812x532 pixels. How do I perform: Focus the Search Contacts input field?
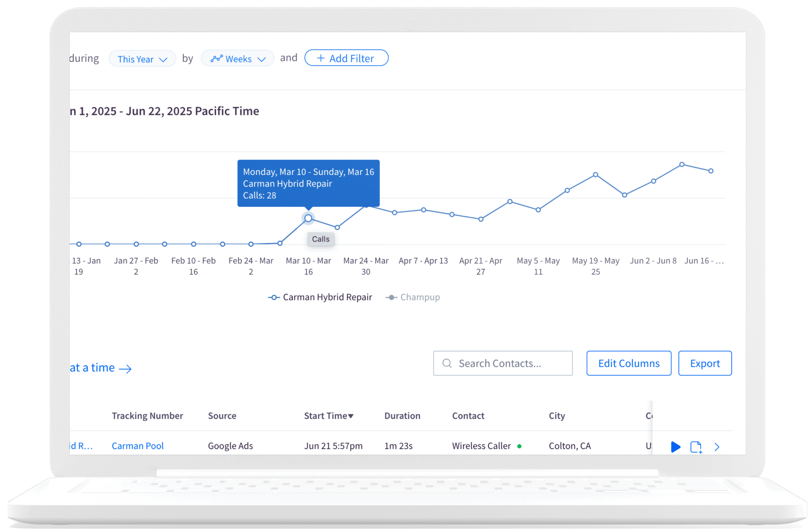tap(503, 364)
